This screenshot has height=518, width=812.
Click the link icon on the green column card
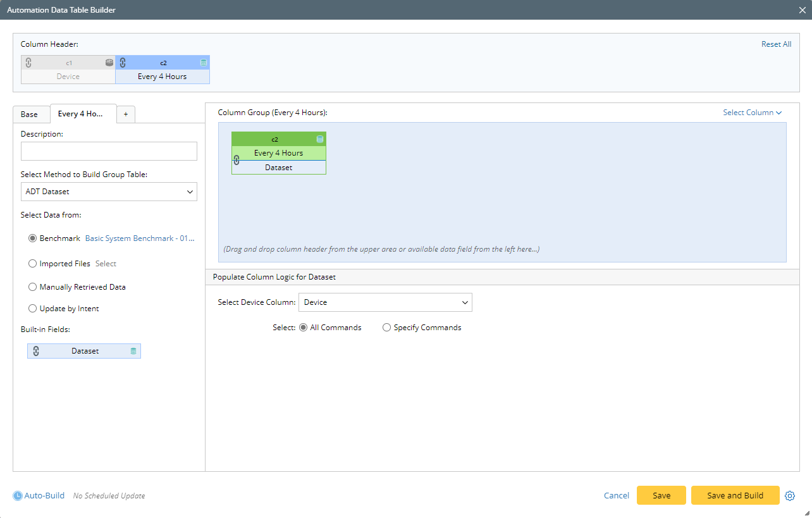pos(237,160)
